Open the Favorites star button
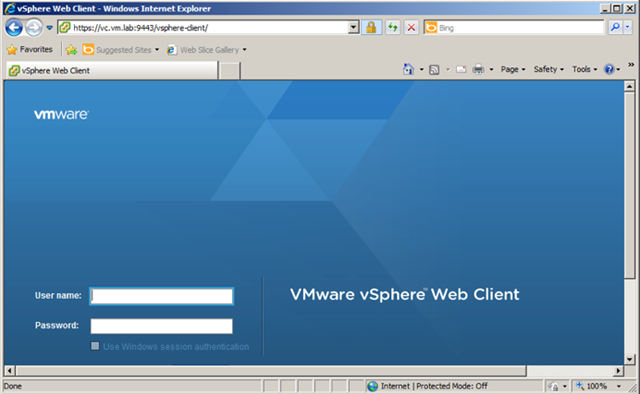This screenshot has width=640, height=394. pyautogui.click(x=30, y=49)
